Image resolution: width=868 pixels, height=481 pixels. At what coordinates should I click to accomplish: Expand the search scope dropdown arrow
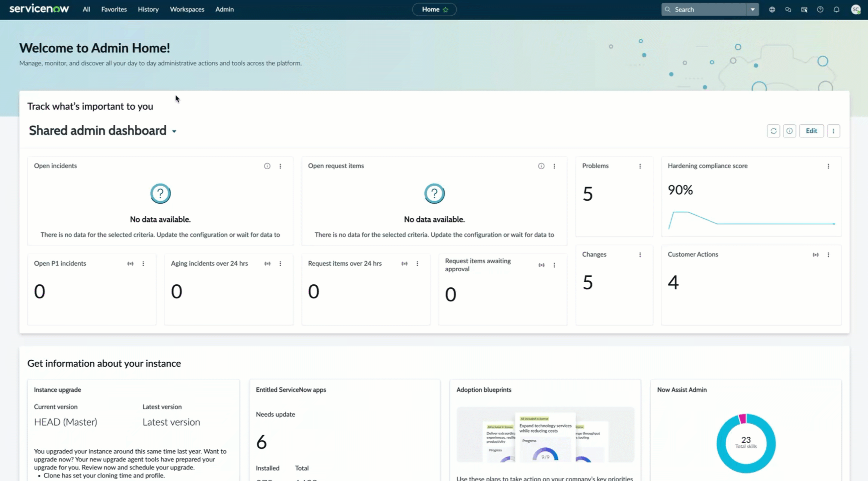[x=753, y=10]
